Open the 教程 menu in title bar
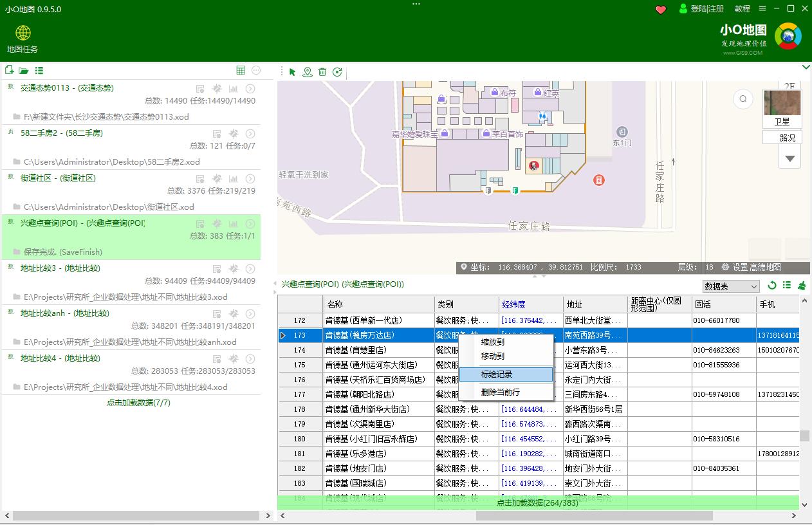 pos(742,9)
